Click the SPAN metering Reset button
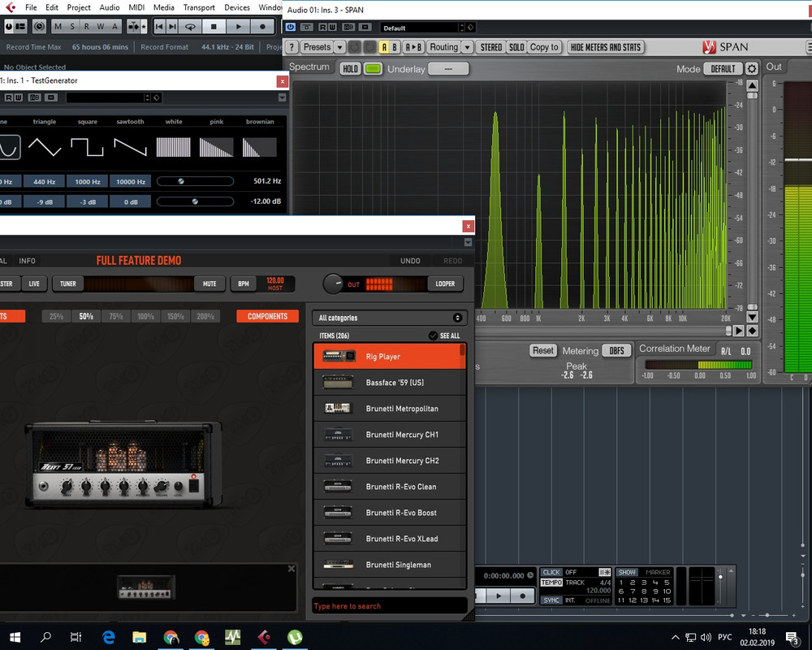Image resolution: width=812 pixels, height=650 pixels. (x=543, y=350)
